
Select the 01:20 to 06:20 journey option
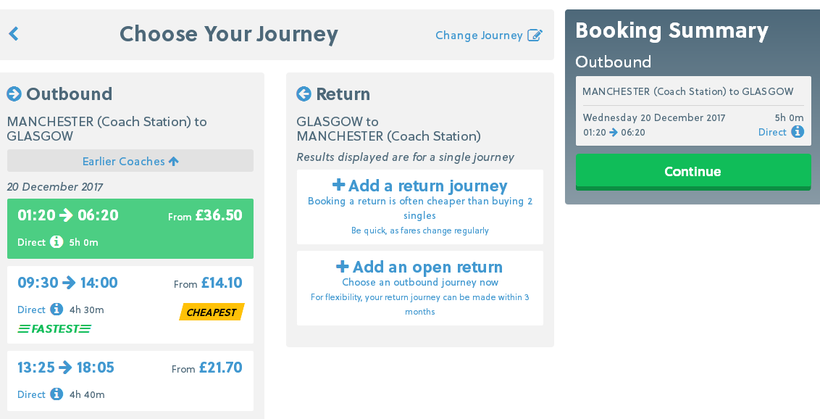[130, 229]
